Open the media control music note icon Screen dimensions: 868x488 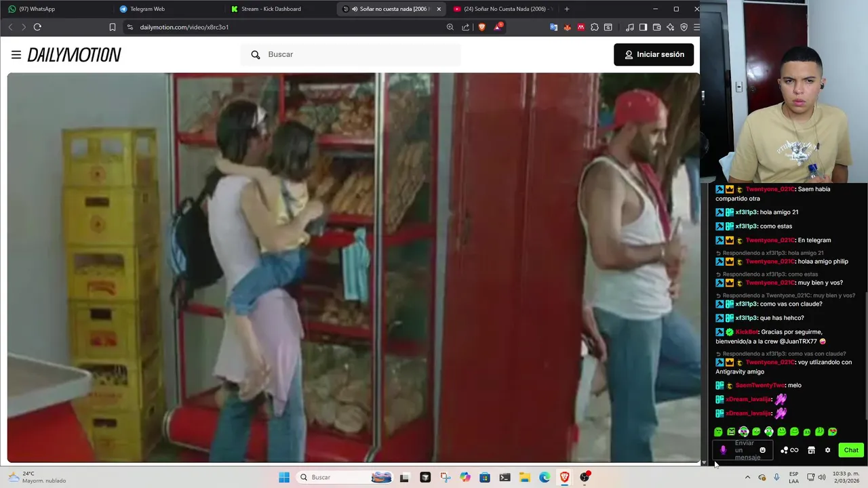pyautogui.click(x=630, y=27)
